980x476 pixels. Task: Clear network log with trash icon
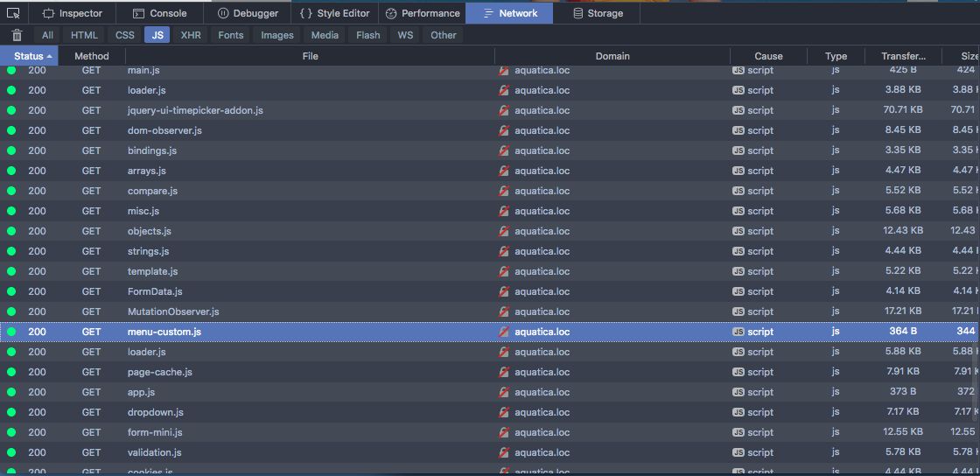click(x=17, y=35)
